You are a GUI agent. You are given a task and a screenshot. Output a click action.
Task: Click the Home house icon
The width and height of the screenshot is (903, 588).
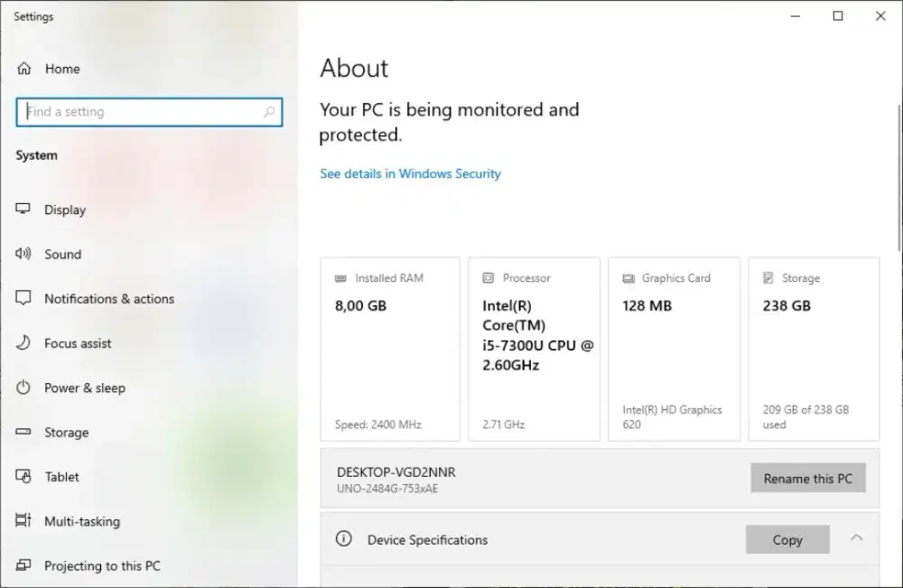tap(23, 69)
